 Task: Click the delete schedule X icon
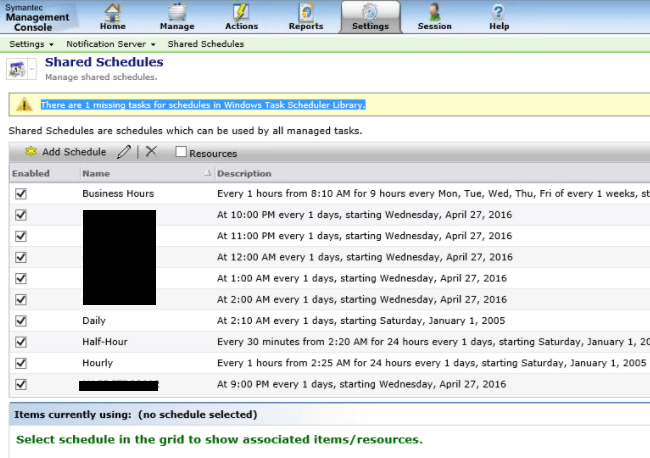click(151, 152)
